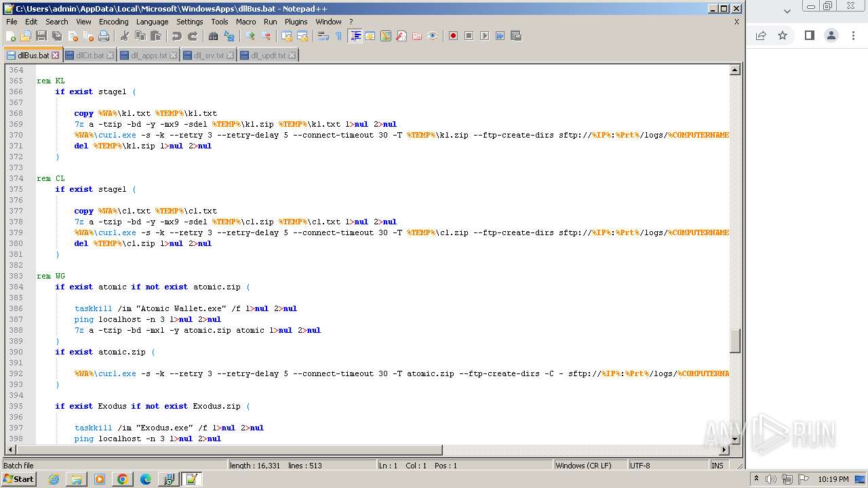The width and height of the screenshot is (868, 488).
Task: Open the Edit menu
Action: pyautogui.click(x=31, y=22)
